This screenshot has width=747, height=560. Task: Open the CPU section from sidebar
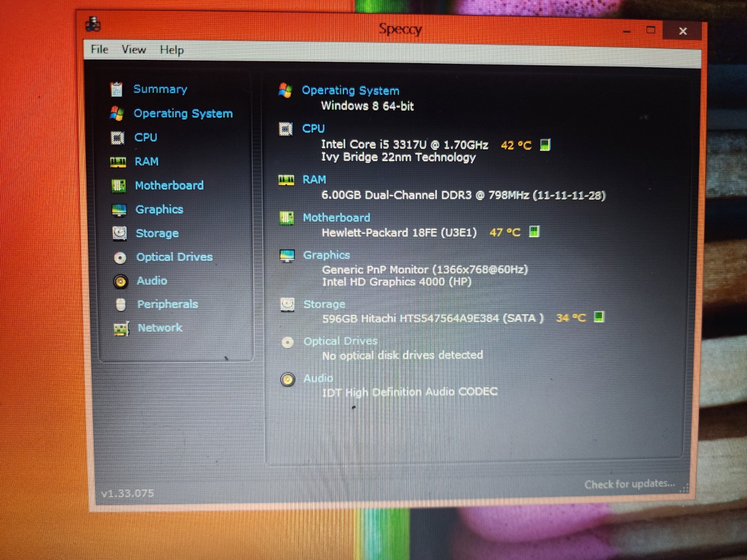[x=146, y=137]
